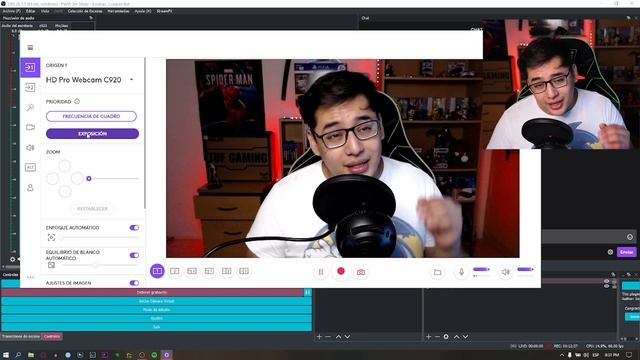The width and height of the screenshot is (640, 360).
Task: Click the zoom slider handle
Action: pos(89,178)
